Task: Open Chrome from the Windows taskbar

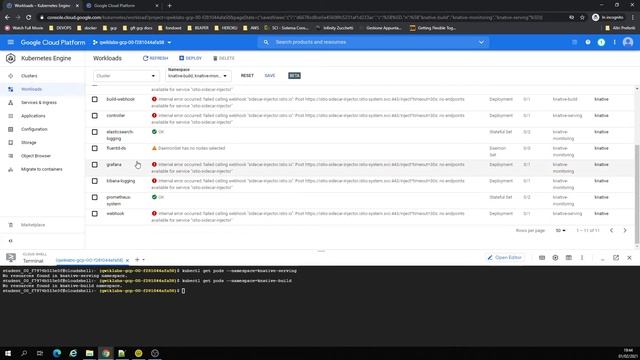Action: click(106, 353)
